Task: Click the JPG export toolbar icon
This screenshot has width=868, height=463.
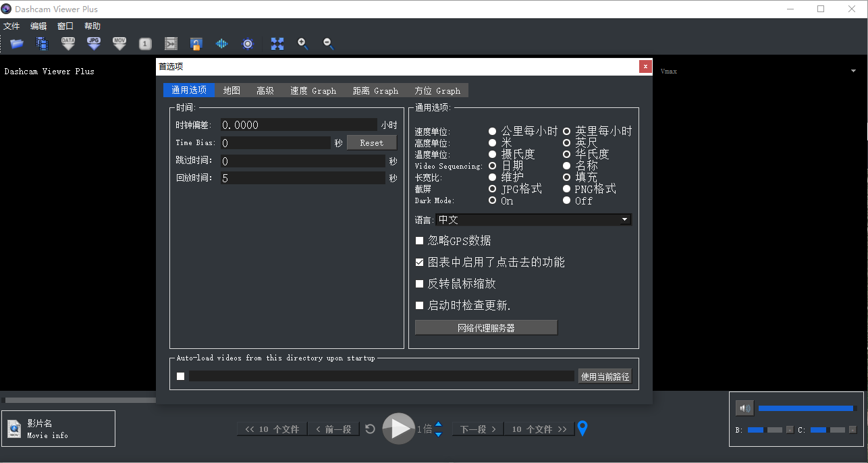Action: click(x=94, y=44)
